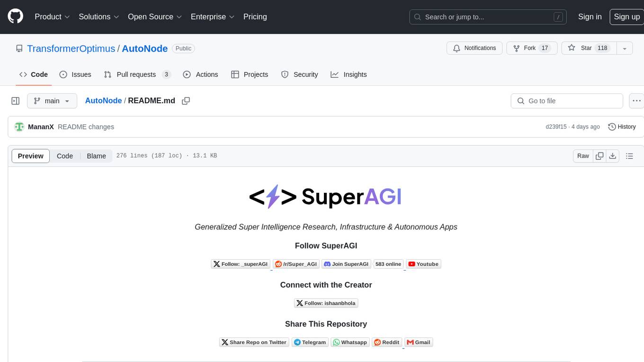Toggle the side file tree panel
The width and height of the screenshot is (644, 362).
pos(16,101)
